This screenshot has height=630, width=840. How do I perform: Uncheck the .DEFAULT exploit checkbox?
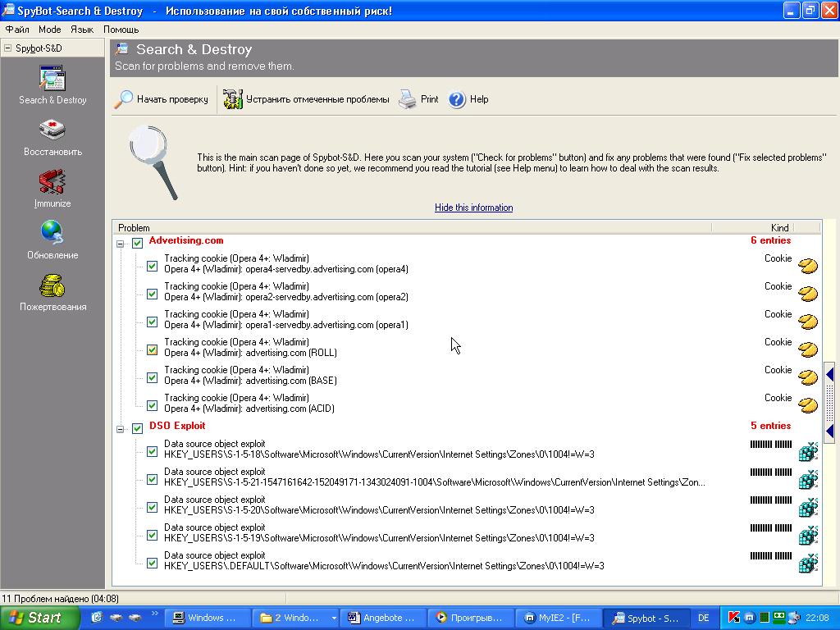coord(152,563)
